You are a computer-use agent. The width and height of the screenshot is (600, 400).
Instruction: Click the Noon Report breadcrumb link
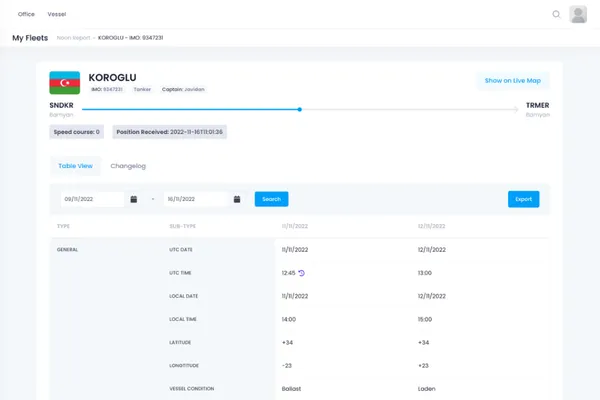[73, 38]
